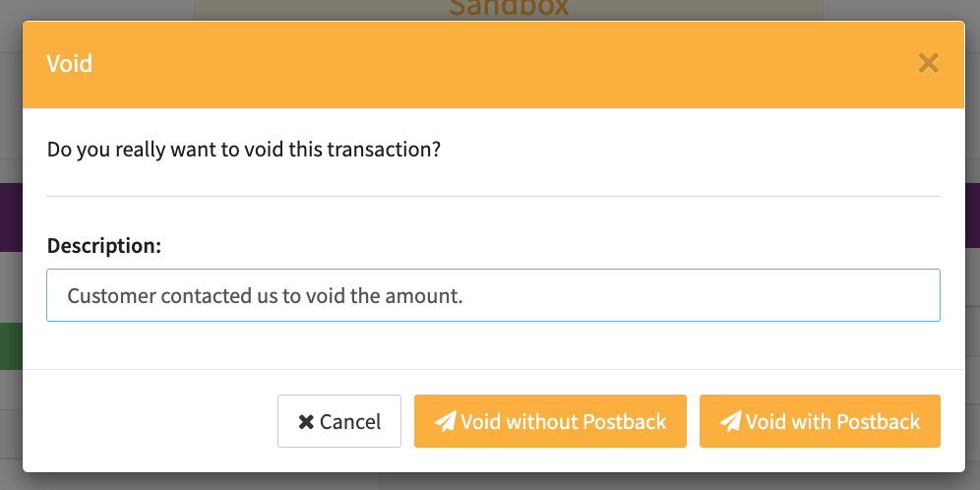Viewport: 980px width, 490px height.
Task: Place cursor after 'amount.' in description field
Action: [464, 295]
